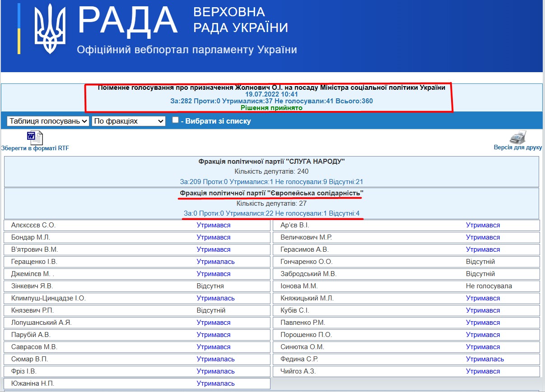545x392 pixels.
Task: Select deputy name 'Гончаренко О.О.'
Action: point(306,262)
